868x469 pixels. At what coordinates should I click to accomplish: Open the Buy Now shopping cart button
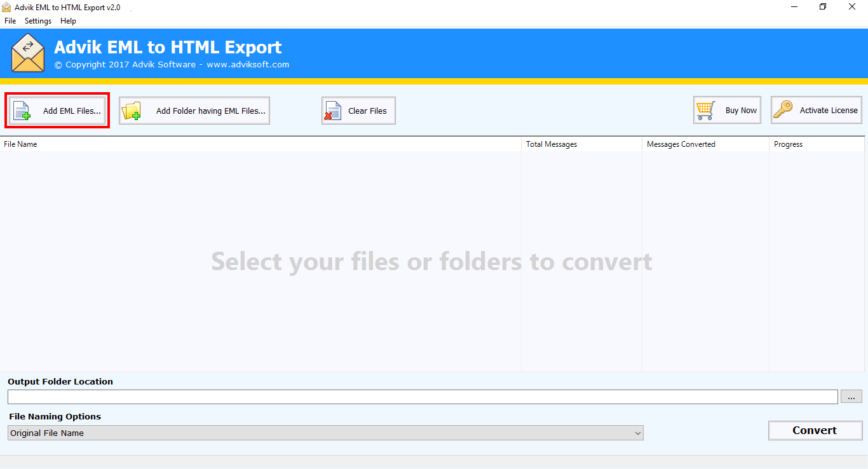[727, 110]
